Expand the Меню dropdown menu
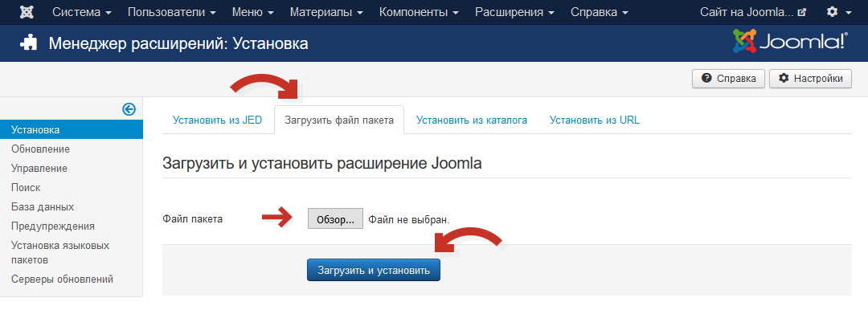The height and width of the screenshot is (310, 868). [x=253, y=11]
